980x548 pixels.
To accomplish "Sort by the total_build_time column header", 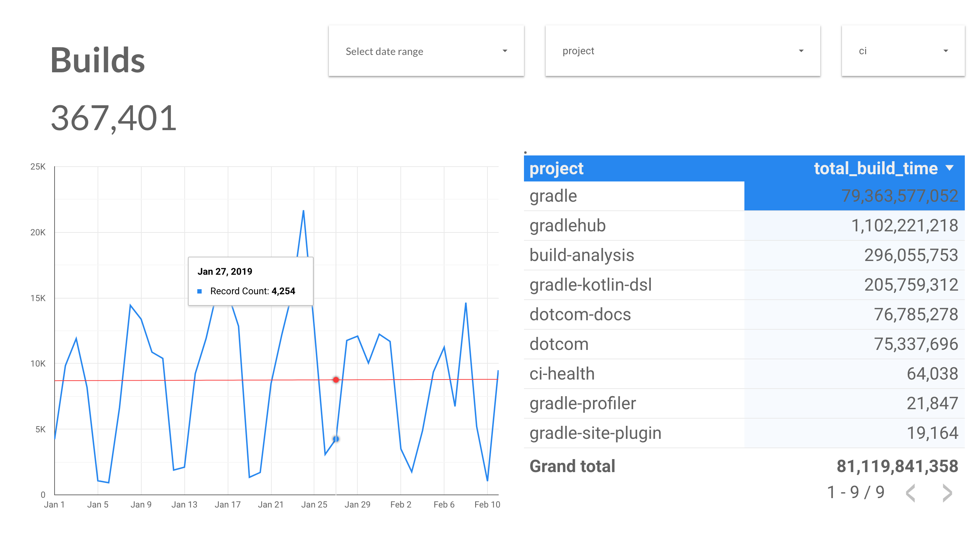I will (x=875, y=168).
